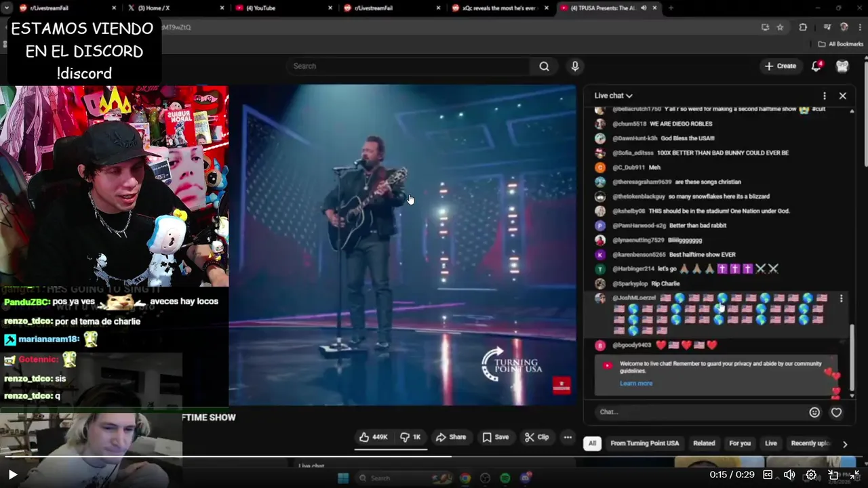Expand the Live chat mode dropdown
The height and width of the screenshot is (488, 868).
click(613, 96)
